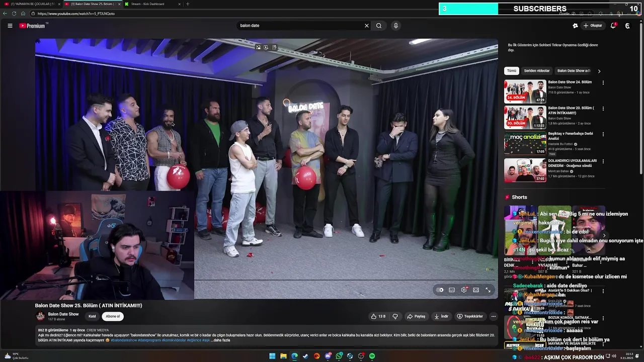Click the #balondateshow hashtag link
The image size is (644, 362).
(124, 340)
